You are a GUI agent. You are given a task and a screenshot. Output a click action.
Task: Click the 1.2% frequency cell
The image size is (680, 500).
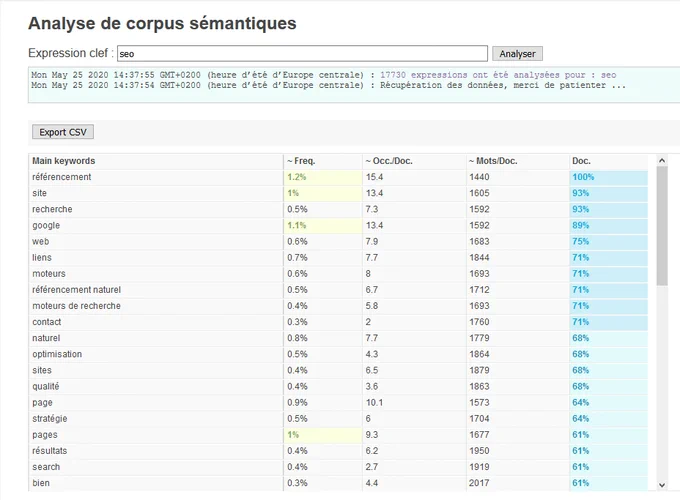323,177
